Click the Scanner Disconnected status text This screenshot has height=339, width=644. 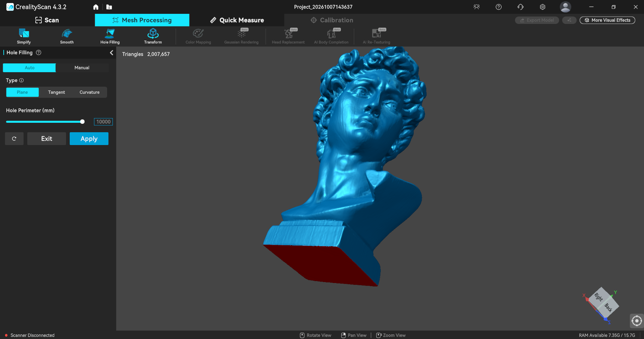32,335
